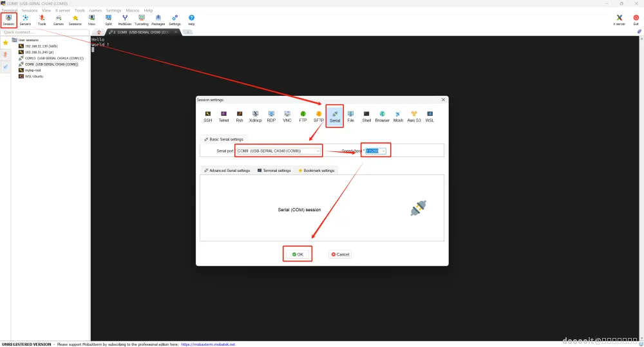644x347 pixels.
Task: Choose Browser session type
Action: click(382, 117)
